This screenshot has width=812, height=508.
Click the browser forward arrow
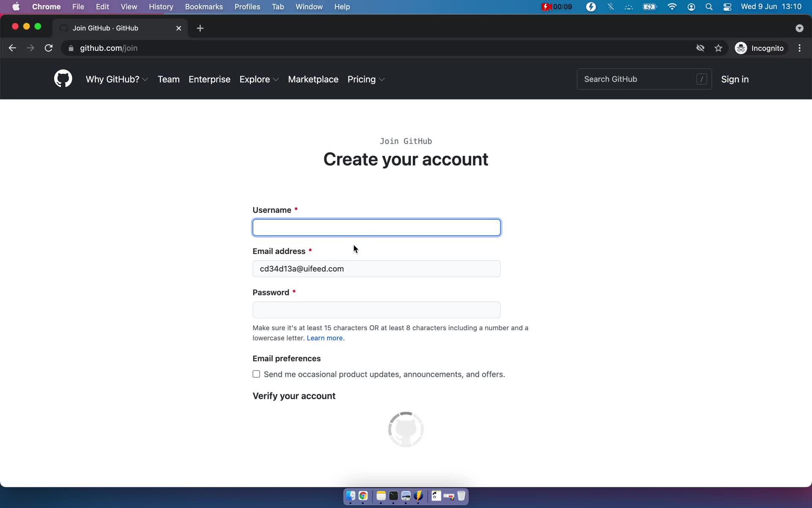click(30, 48)
